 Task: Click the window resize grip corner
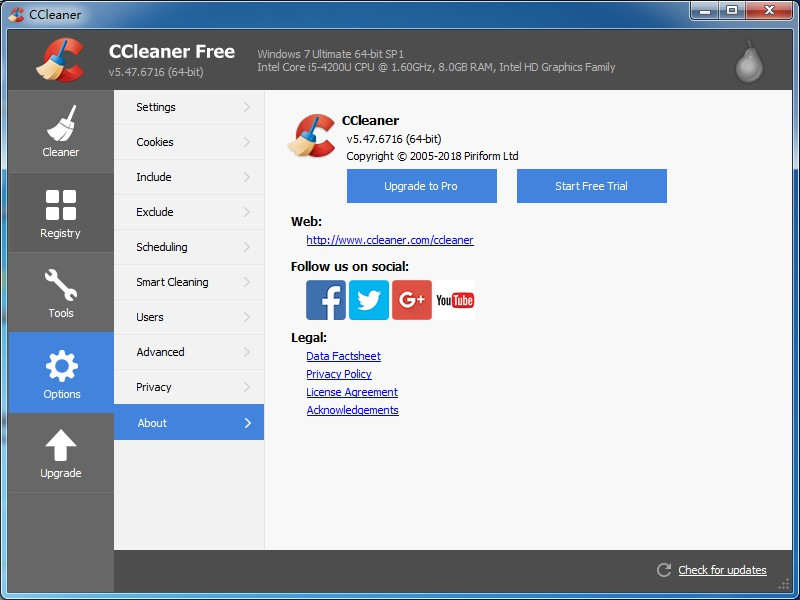pyautogui.click(x=784, y=584)
